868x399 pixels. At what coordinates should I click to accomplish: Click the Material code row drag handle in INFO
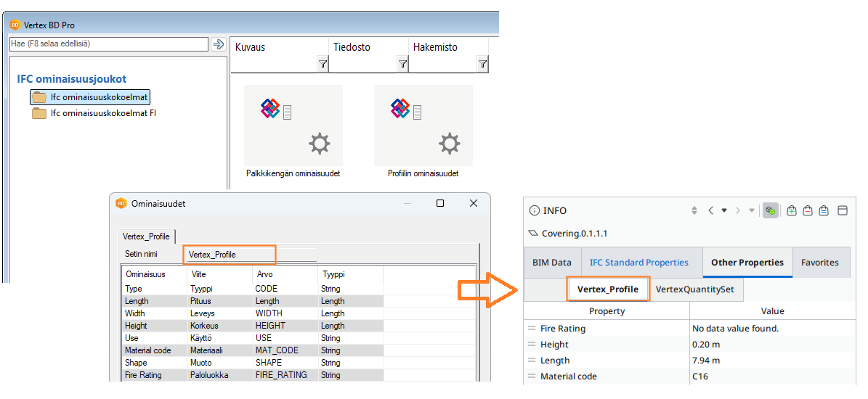pyautogui.click(x=532, y=377)
